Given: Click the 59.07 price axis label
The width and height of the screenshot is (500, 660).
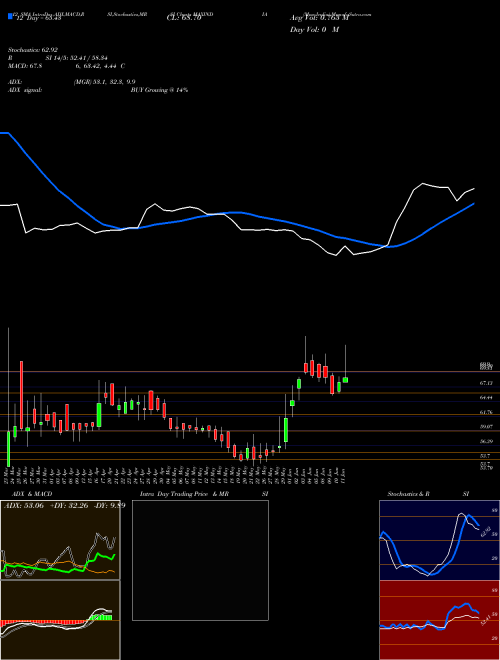Looking at the screenshot, I should click(486, 426).
